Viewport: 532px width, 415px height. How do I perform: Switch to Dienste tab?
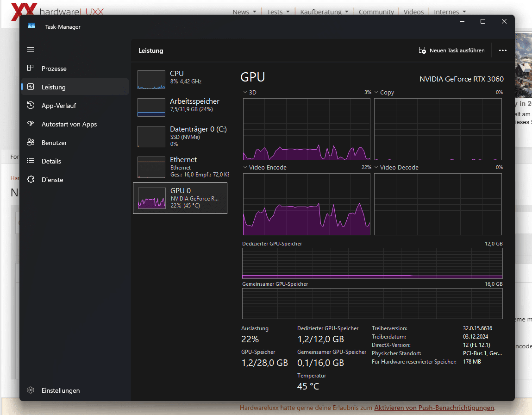pos(52,180)
